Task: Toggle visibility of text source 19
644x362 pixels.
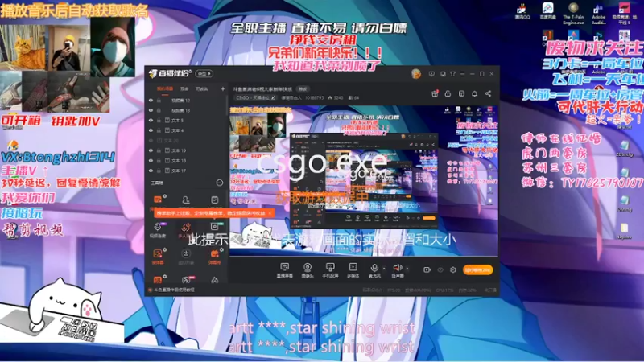Action: point(151,150)
